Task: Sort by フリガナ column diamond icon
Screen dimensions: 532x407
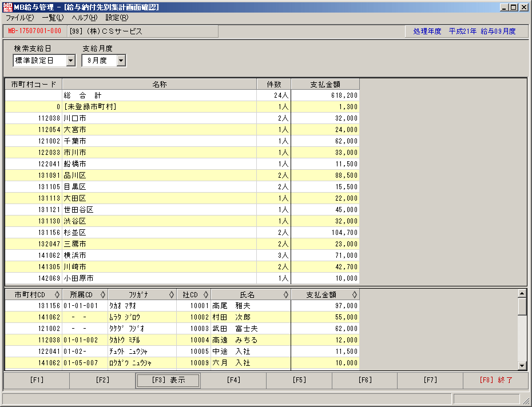Action: click(x=172, y=295)
